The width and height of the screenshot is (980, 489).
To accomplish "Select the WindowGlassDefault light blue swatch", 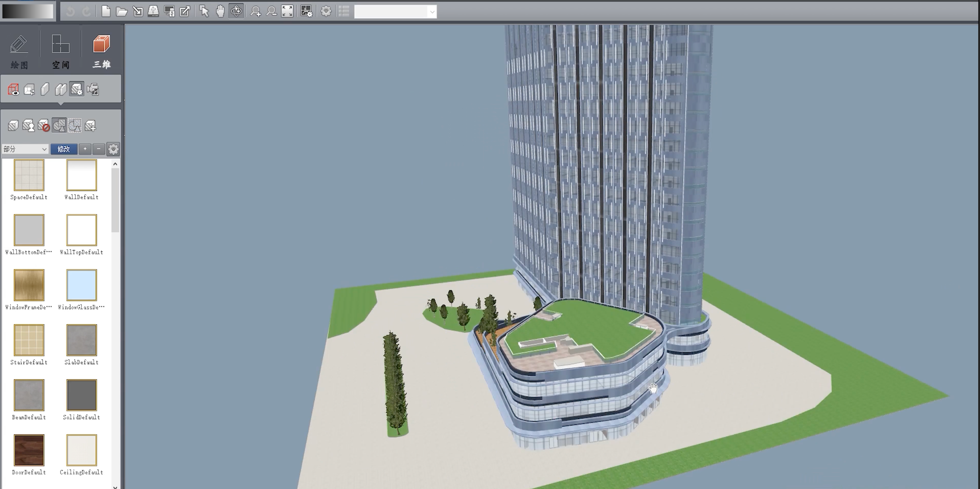I will coord(81,285).
